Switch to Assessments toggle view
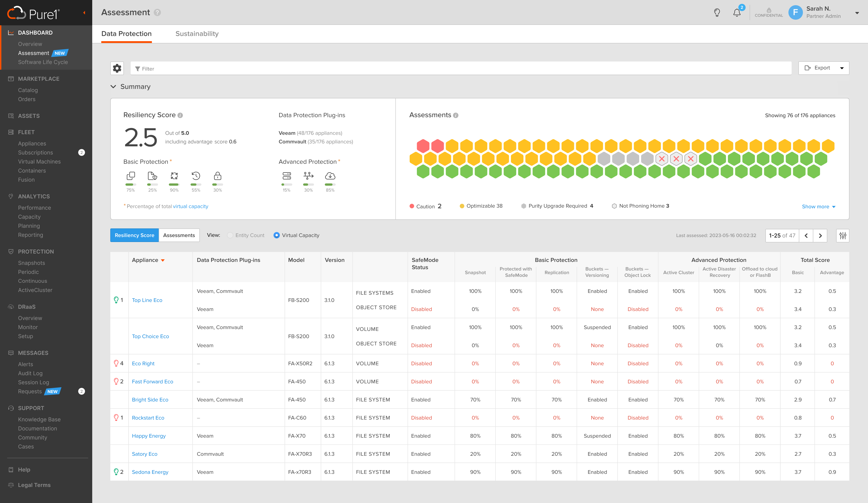This screenshot has width=868, height=503. tap(179, 235)
